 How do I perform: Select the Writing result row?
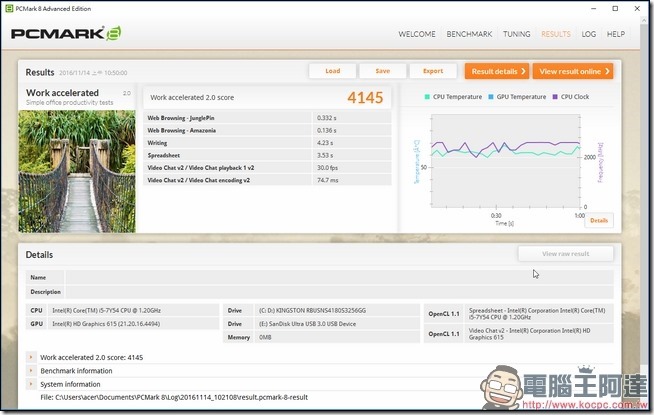coord(267,143)
